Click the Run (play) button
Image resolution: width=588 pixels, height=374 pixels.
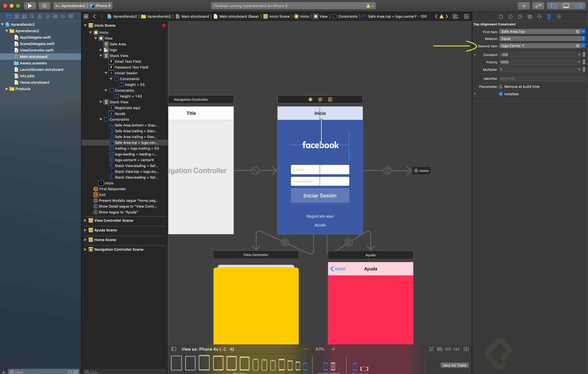30,6
